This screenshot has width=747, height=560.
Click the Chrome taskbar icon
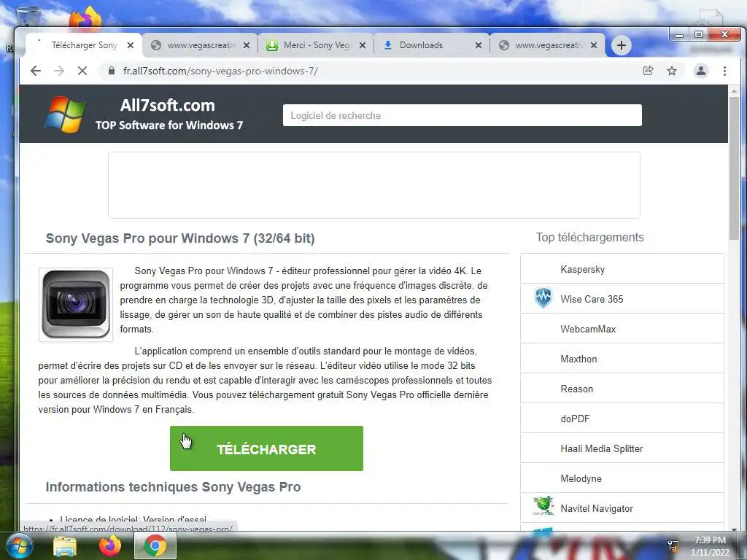(155, 546)
